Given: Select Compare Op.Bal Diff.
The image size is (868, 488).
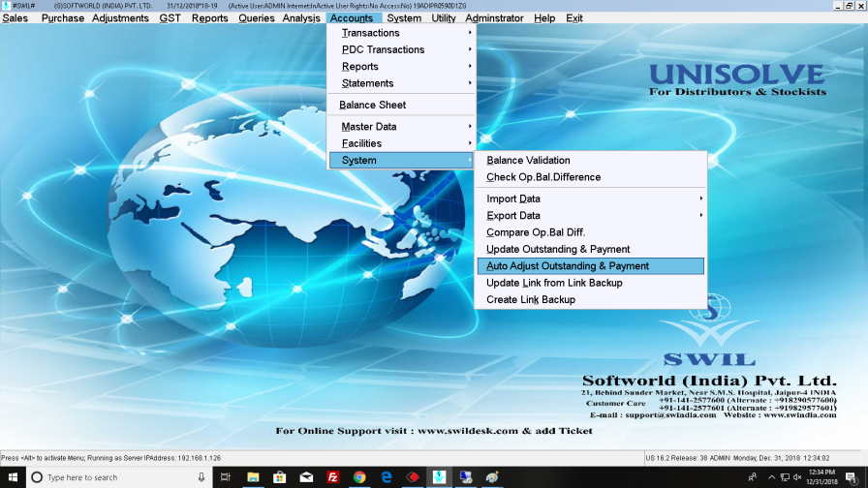Looking at the screenshot, I should tap(591, 232).
